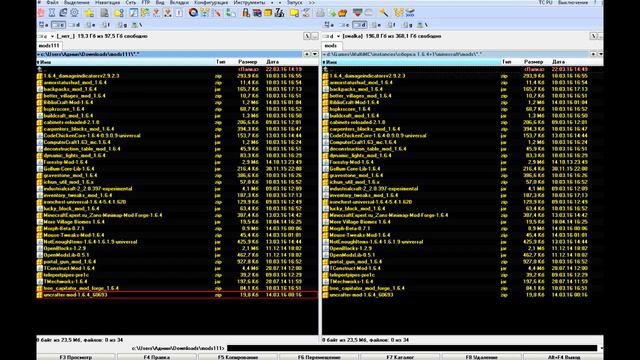The width and height of the screenshot is (640, 360).
Task: Open right panel favorites asterisk button
Action: coord(593,54)
